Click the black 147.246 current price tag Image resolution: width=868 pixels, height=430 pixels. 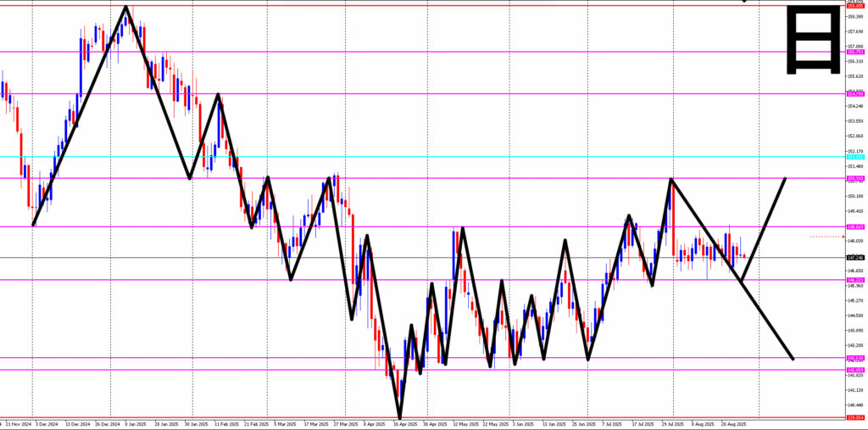pos(855,257)
